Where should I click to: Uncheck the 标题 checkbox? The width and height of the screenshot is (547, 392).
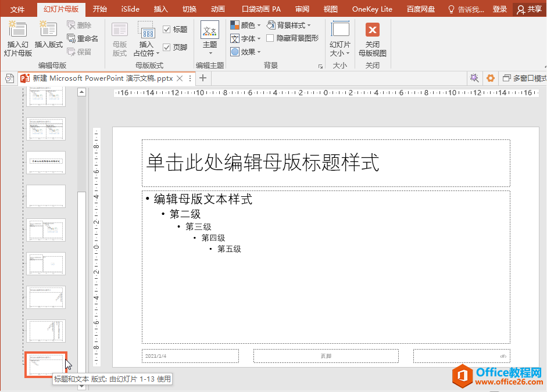coord(167,30)
